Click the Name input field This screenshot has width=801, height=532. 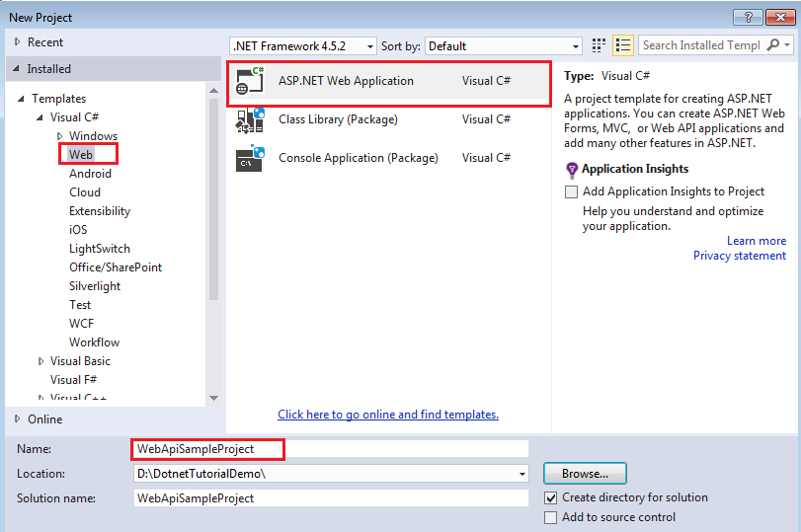coord(331,449)
